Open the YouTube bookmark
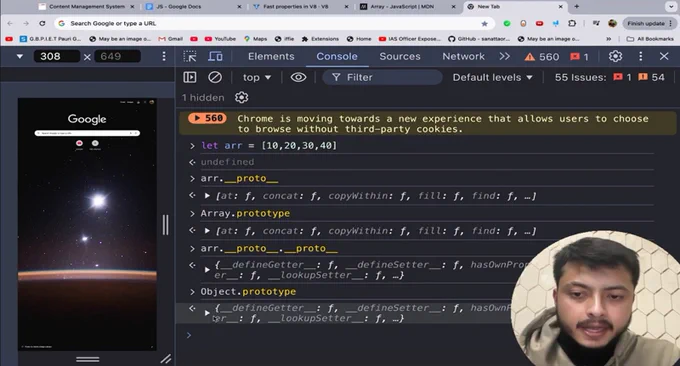The height and width of the screenshot is (366, 680). [x=220, y=39]
